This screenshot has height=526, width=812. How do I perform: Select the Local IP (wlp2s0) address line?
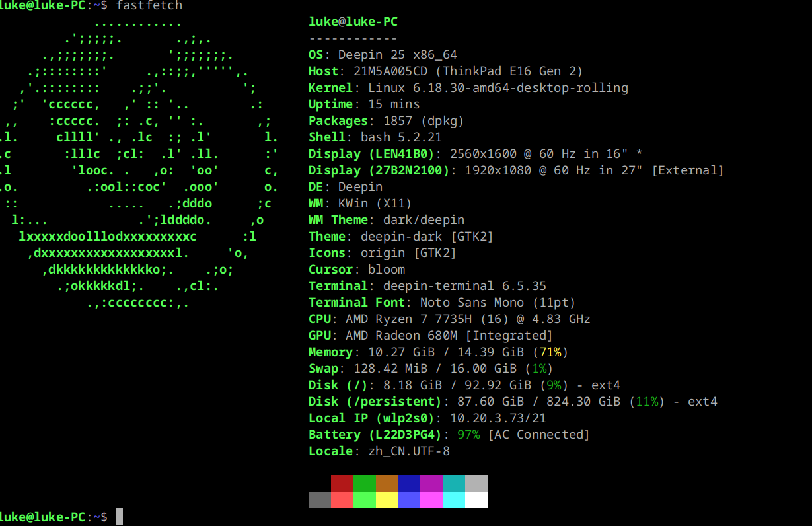[x=427, y=418]
